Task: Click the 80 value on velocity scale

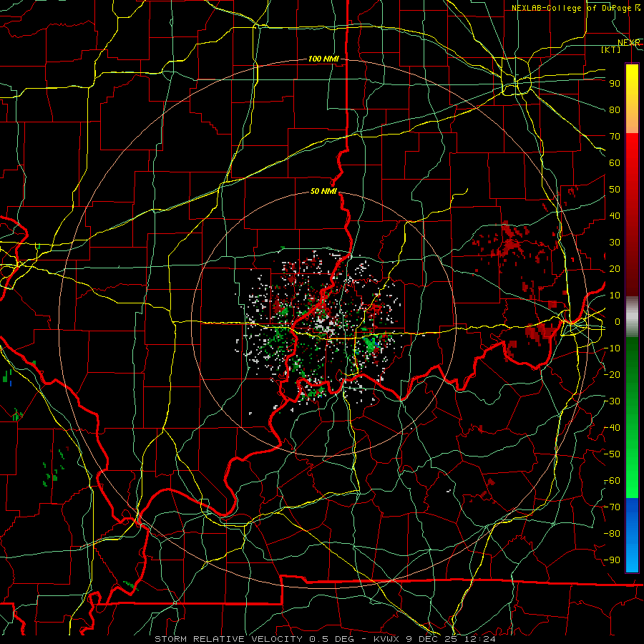Action: (x=615, y=109)
